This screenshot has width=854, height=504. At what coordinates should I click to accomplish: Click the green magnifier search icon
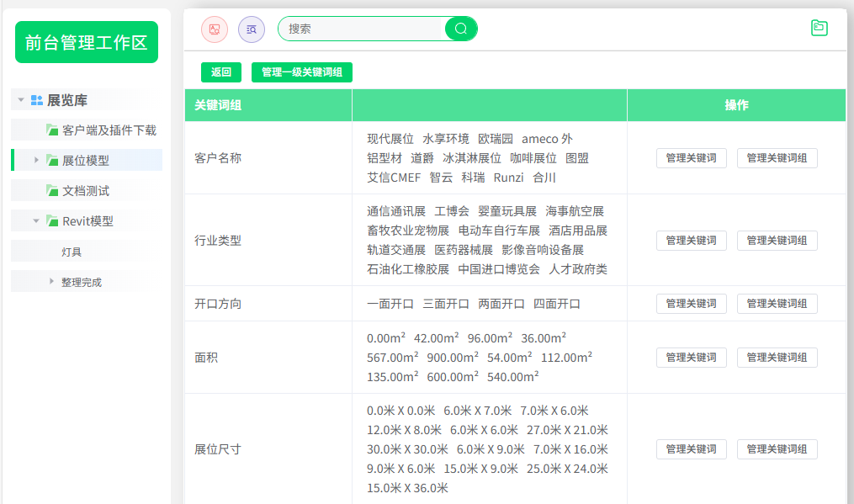coord(460,29)
